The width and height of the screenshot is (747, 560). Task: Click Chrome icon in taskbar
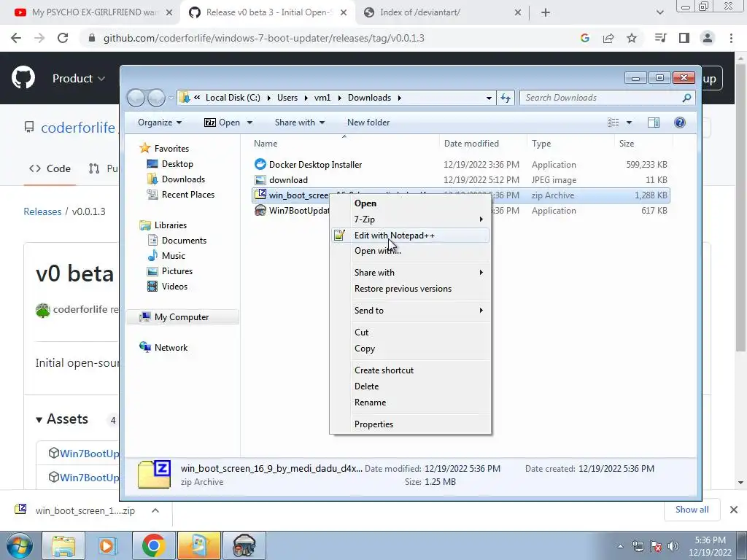click(x=153, y=545)
